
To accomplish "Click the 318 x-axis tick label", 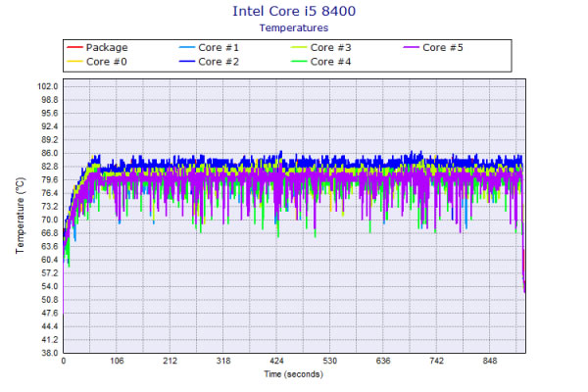I will coord(223,361).
